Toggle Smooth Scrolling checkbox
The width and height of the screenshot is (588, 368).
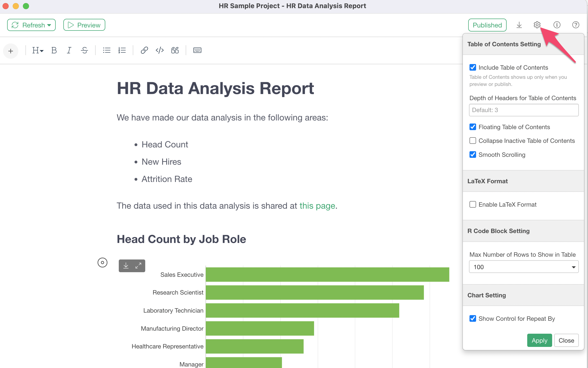coord(473,155)
